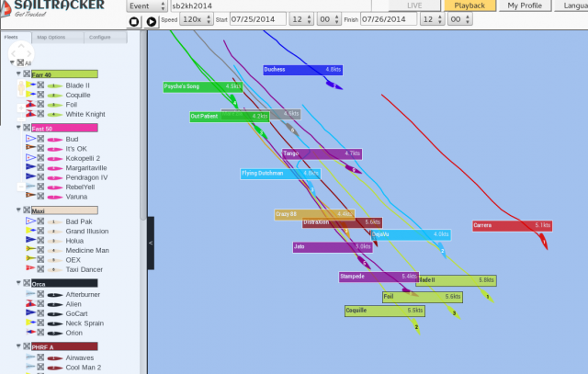Click the Holua burgee flag icon
Screen dimensions: 588x374
click(x=30, y=240)
